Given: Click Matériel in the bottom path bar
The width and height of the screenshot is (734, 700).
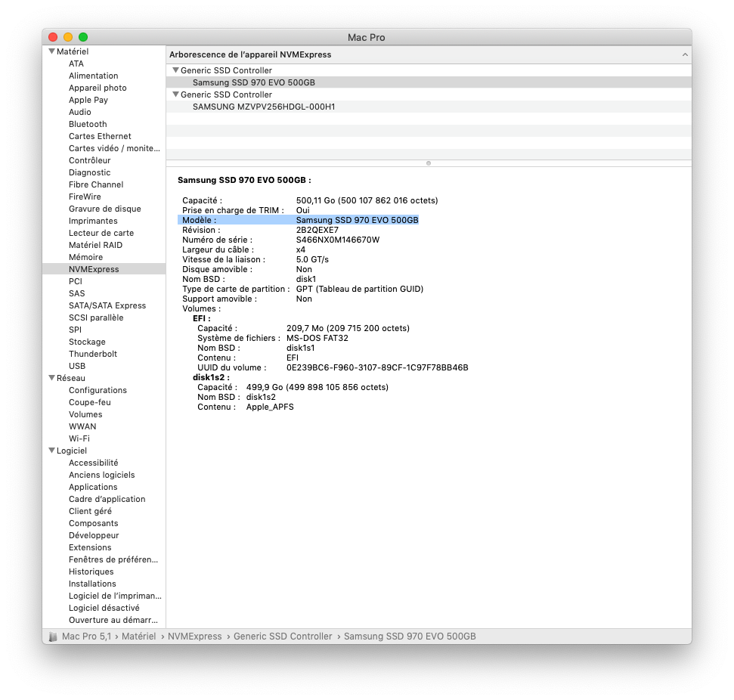Looking at the screenshot, I should [138, 637].
